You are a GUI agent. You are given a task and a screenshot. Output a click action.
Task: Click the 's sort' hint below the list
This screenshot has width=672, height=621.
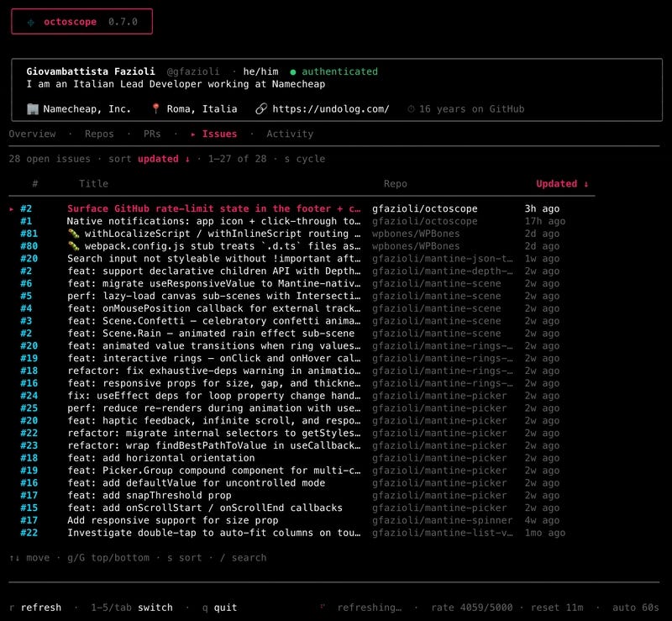184,557
